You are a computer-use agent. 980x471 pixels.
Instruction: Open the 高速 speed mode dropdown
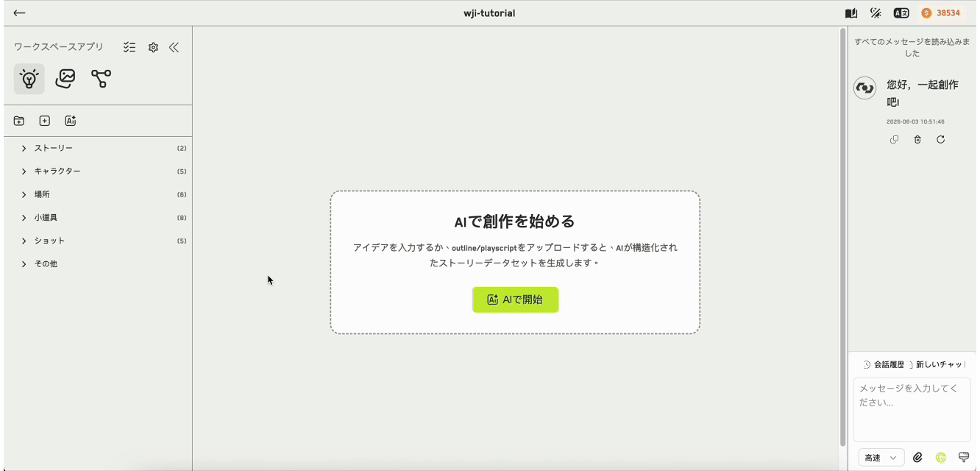coord(881,458)
